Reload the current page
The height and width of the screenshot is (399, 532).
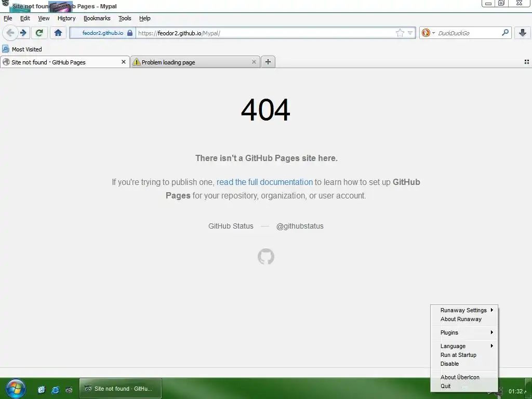tap(39, 33)
